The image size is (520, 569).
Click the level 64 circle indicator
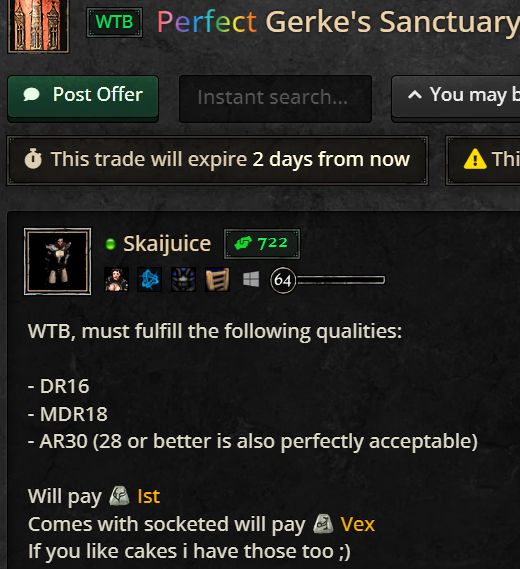pos(283,280)
